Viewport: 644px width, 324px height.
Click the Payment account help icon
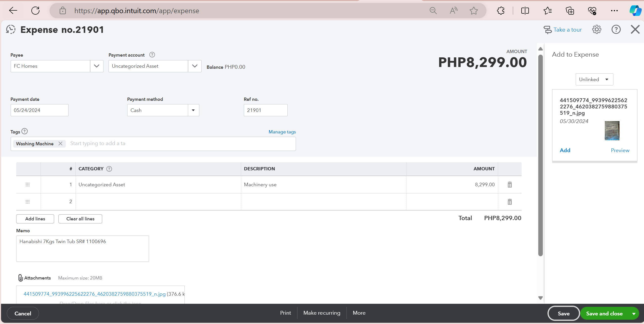click(x=152, y=55)
